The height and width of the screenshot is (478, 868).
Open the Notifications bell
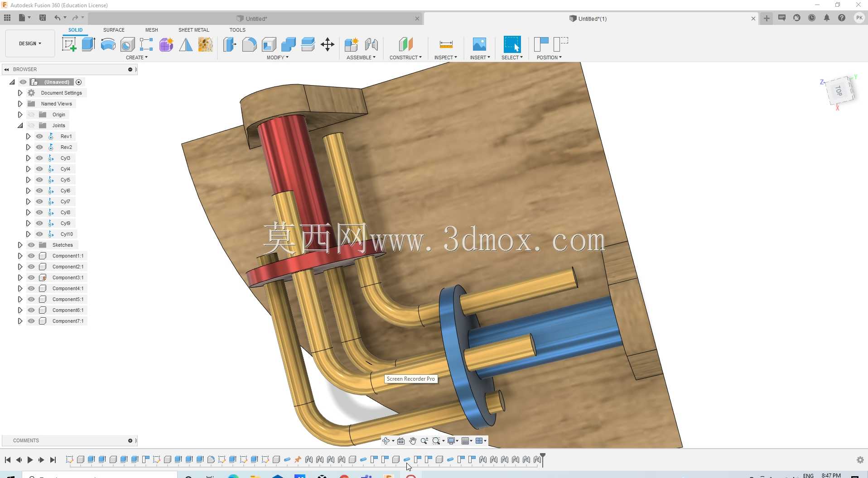(x=827, y=18)
